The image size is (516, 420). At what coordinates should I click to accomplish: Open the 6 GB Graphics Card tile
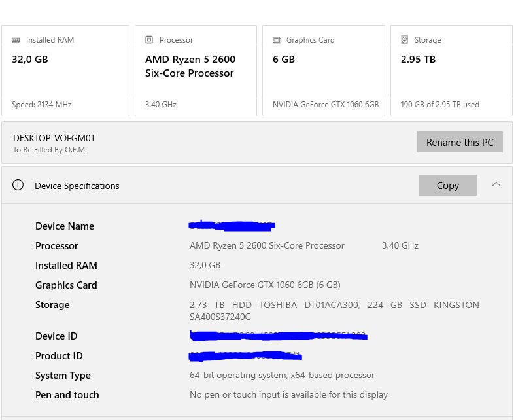click(323, 71)
